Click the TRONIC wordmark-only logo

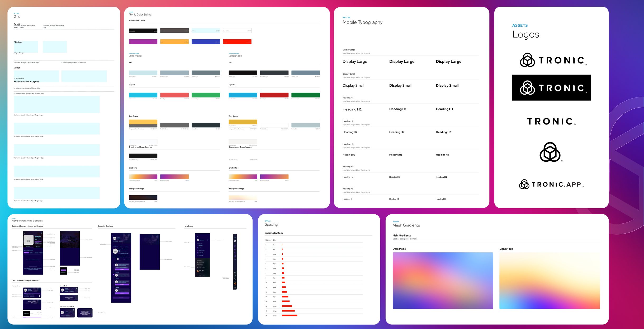click(551, 121)
